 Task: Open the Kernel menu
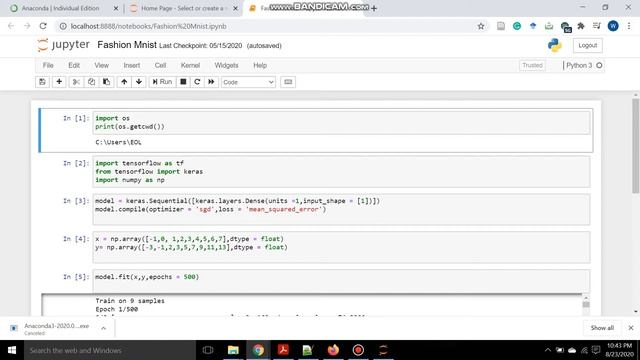click(x=190, y=65)
